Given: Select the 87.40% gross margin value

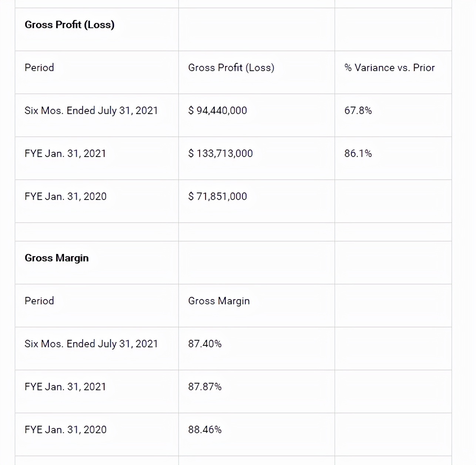Looking at the screenshot, I should pyautogui.click(x=205, y=344).
